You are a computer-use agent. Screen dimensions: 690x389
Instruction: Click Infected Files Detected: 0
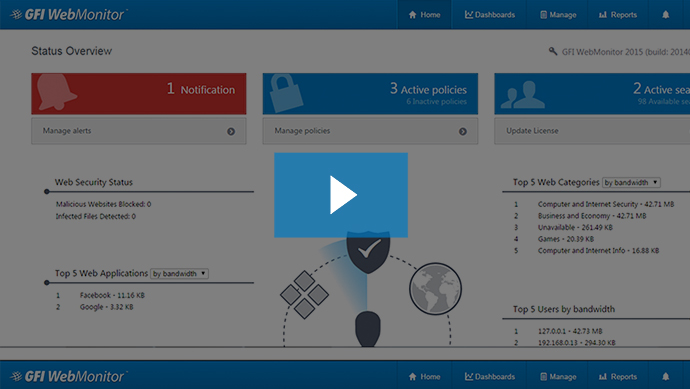pos(95,216)
